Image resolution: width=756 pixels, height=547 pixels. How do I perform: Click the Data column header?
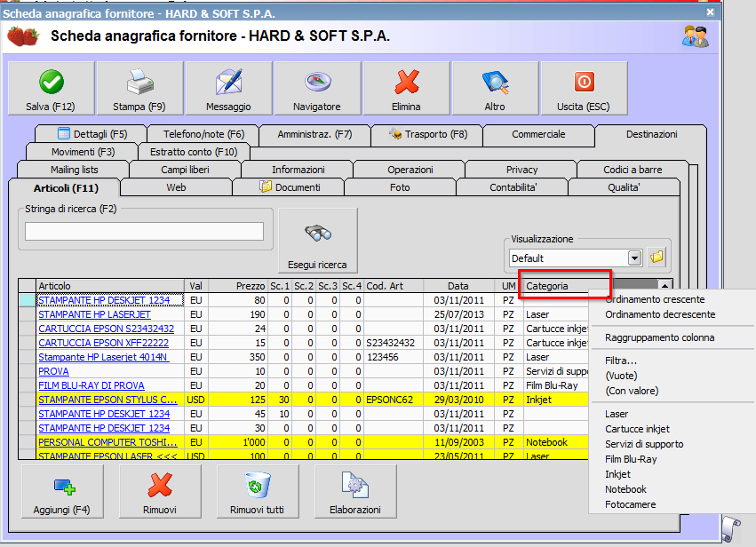click(x=459, y=286)
